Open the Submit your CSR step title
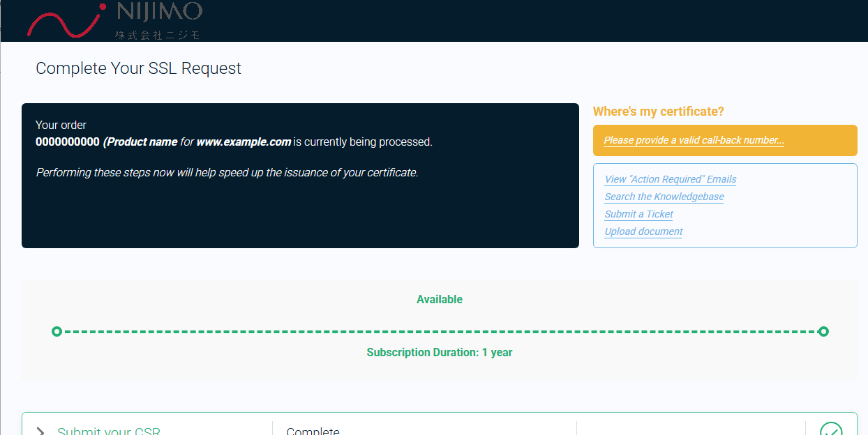 [x=109, y=432]
